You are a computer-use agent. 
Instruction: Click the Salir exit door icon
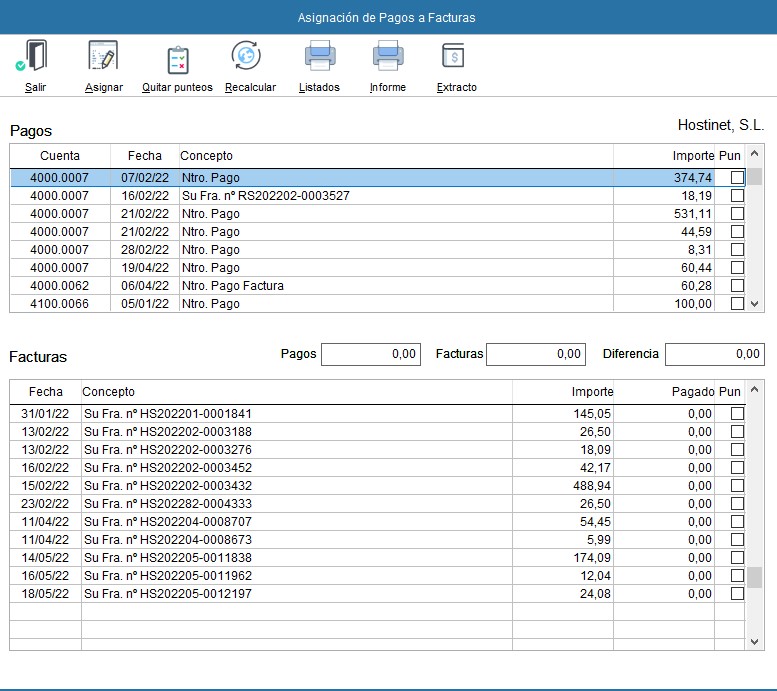coord(35,58)
